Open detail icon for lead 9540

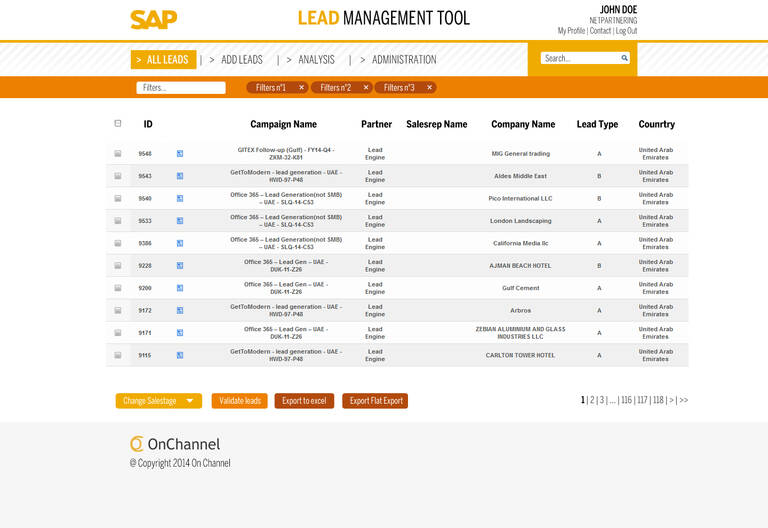click(180, 198)
